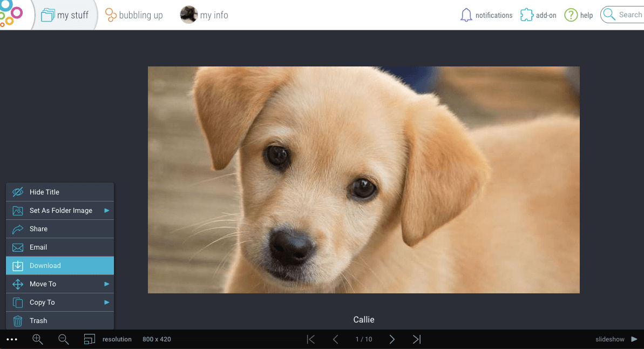Image resolution: width=644 pixels, height=349 pixels.
Task: Click the resolution resize icon
Action: (89, 339)
